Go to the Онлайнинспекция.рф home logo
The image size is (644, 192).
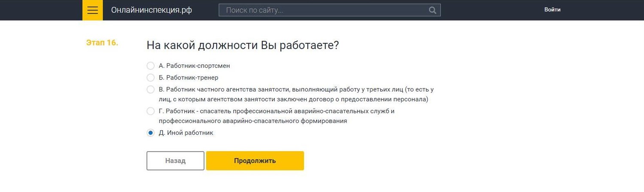pos(152,10)
